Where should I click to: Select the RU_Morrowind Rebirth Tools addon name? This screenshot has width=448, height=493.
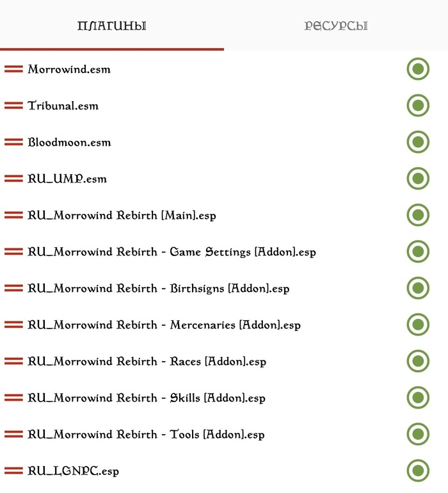pos(146,434)
